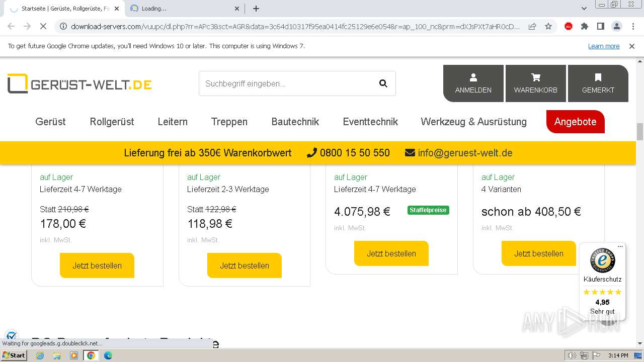This screenshot has height=362, width=644.
Task: Click the Trusted Shops badge seal
Action: (x=603, y=261)
